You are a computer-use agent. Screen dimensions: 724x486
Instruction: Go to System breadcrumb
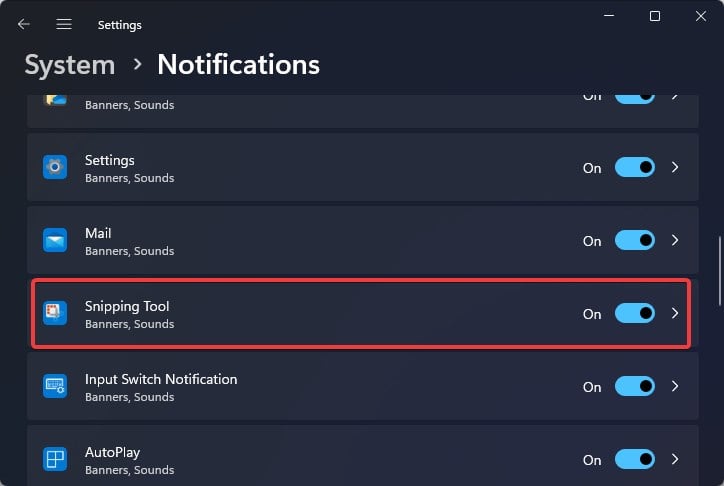click(x=69, y=65)
